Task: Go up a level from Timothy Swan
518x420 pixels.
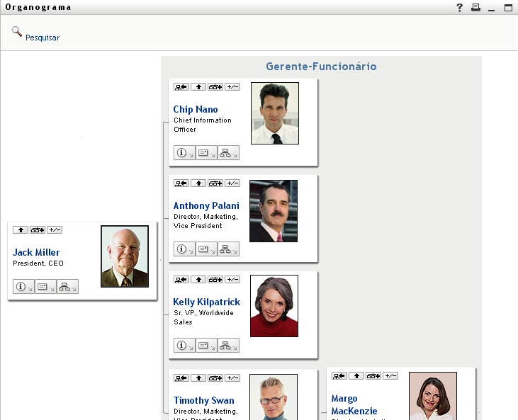Action: pyautogui.click(x=198, y=378)
